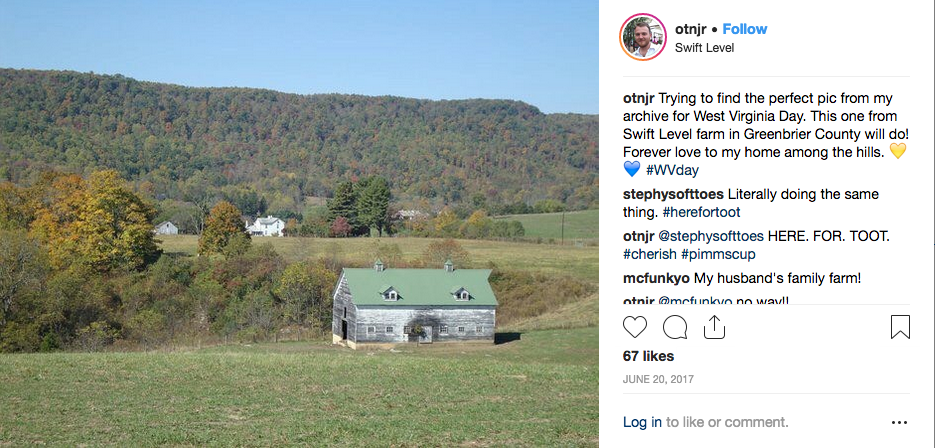Click the @stephysofttoes mention
This screenshot has width=935, height=448.
point(711,235)
